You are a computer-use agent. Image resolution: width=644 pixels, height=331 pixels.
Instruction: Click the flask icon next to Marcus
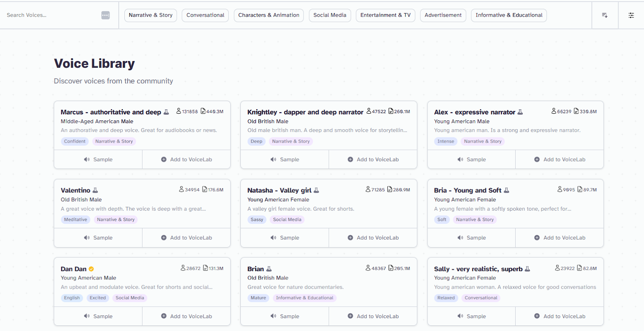coord(166,112)
